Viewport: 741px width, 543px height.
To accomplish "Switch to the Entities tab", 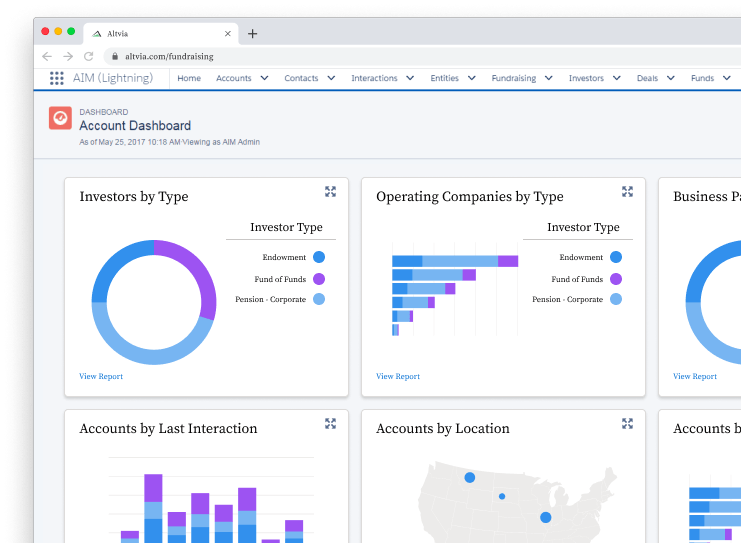I will tap(444, 78).
